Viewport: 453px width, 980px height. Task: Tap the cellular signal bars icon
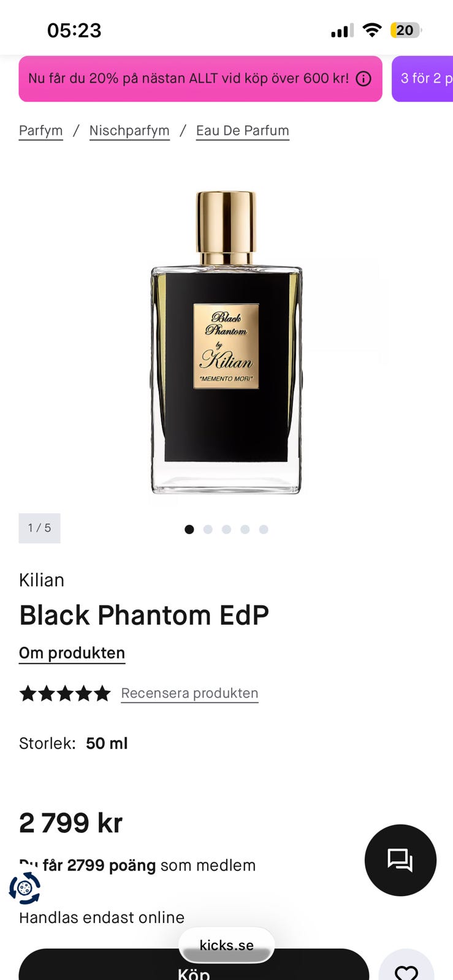342,31
